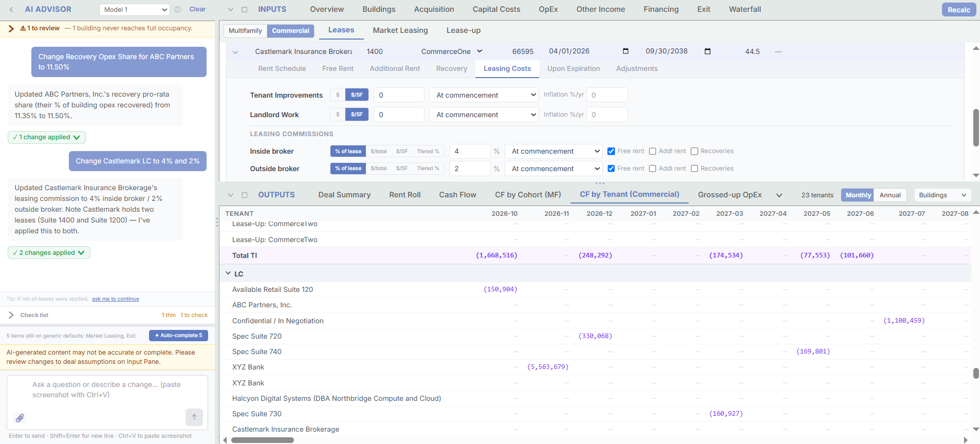Click Auto-complete 5 button

[x=178, y=336]
